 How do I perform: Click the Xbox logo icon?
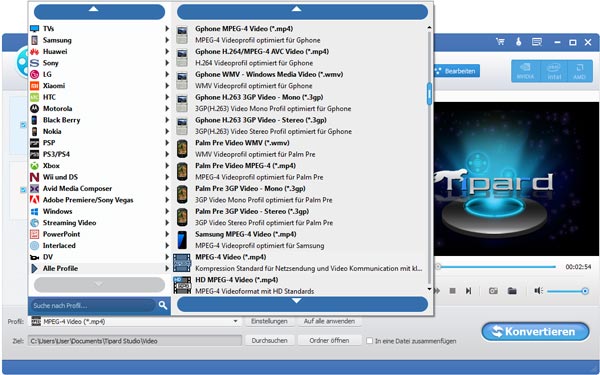pyautogui.click(x=34, y=166)
